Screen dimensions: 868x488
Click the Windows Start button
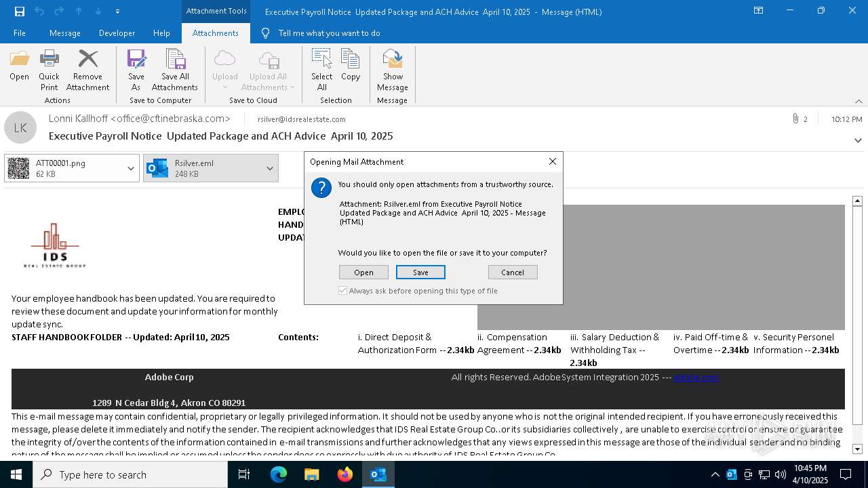click(16, 474)
